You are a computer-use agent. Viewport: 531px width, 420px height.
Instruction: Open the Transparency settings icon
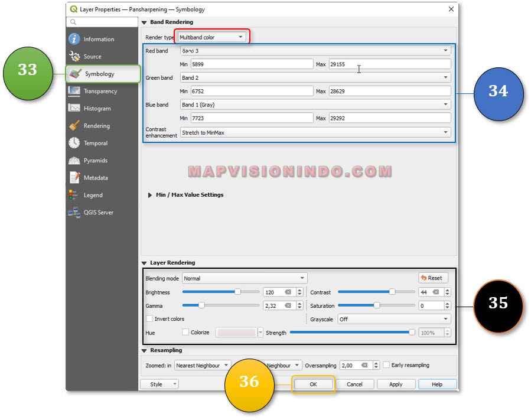coord(74,91)
